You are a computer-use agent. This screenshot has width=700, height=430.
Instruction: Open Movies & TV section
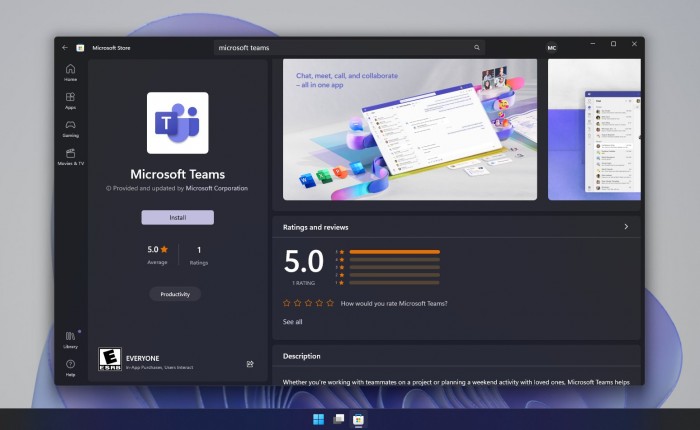click(70, 156)
